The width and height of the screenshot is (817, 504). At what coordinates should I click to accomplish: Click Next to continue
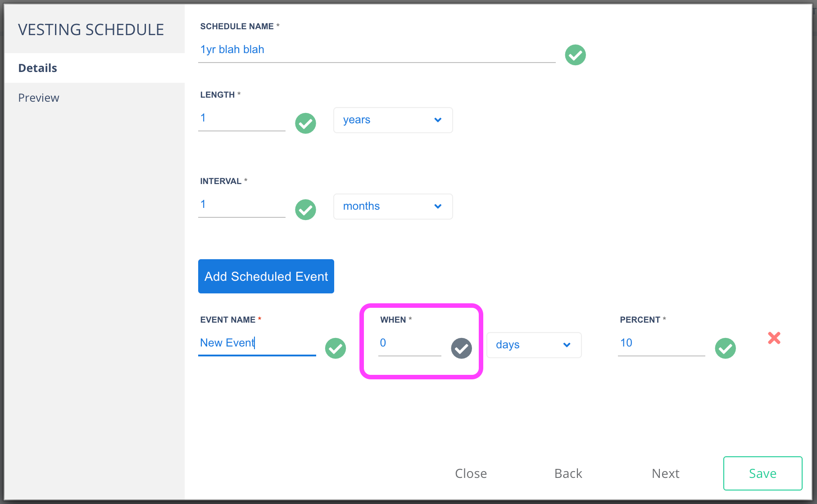tap(665, 473)
